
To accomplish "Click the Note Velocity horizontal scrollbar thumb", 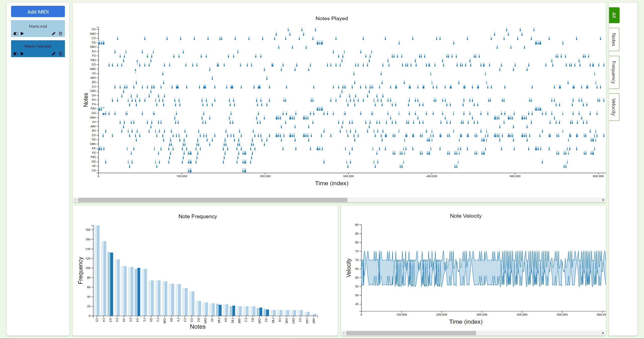I will 411,333.
